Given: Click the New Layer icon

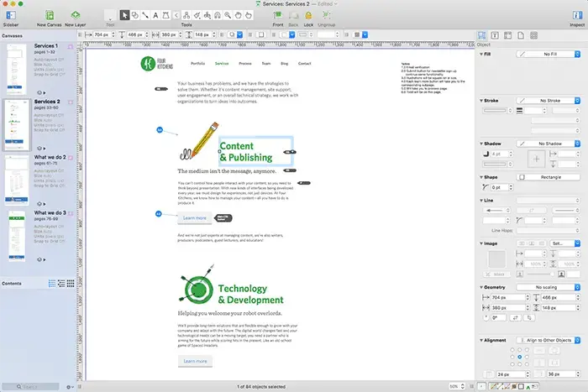Looking at the screenshot, I should [75, 15].
